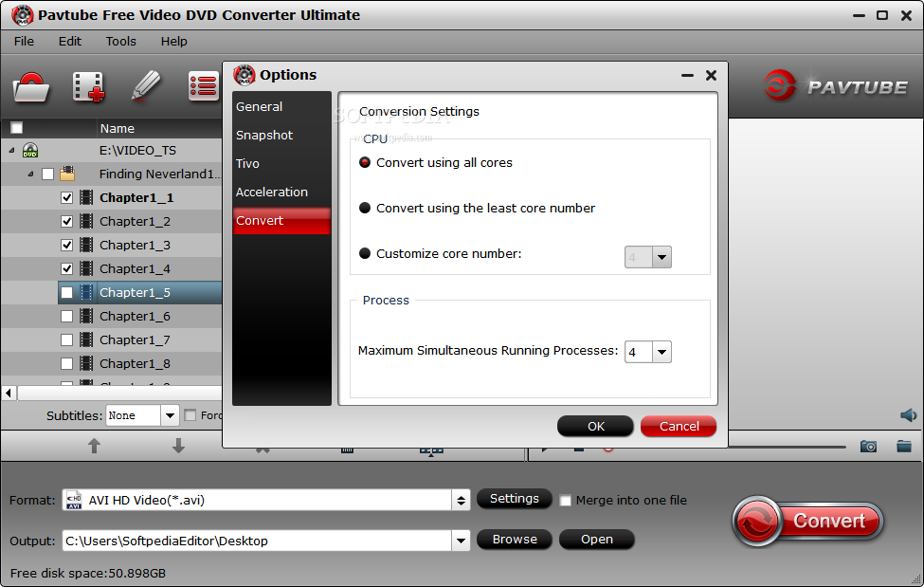Uncheck the Chapter1_2 checkbox
The width and height of the screenshot is (924, 587).
tap(66, 221)
